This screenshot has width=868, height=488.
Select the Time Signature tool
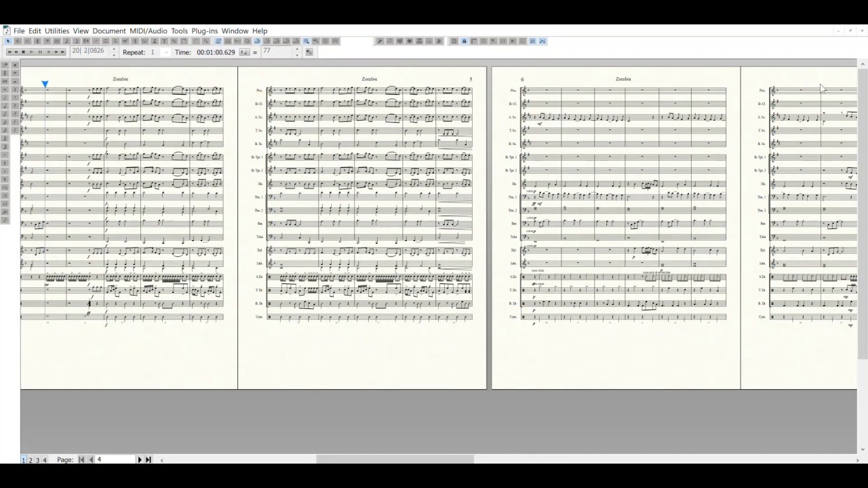point(37,41)
